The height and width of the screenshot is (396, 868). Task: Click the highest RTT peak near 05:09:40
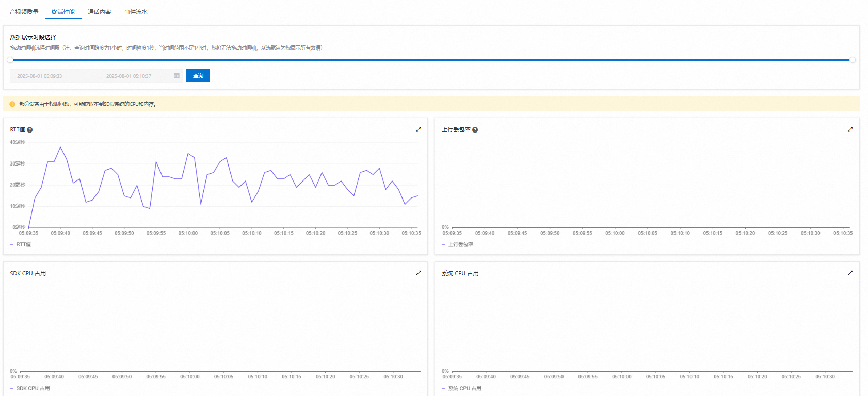60,147
